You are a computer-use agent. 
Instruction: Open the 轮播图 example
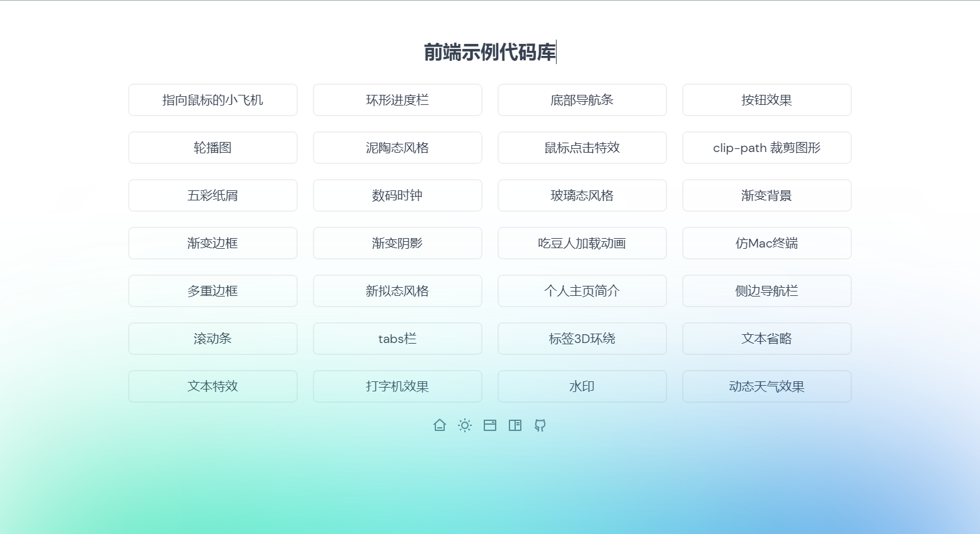pyautogui.click(x=213, y=148)
